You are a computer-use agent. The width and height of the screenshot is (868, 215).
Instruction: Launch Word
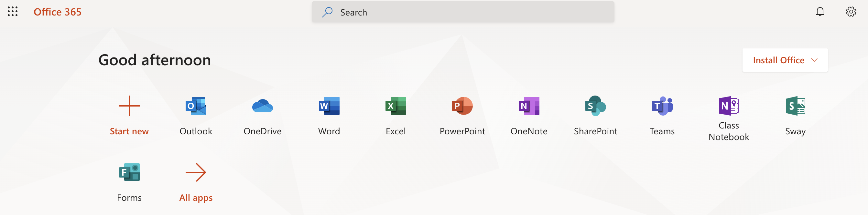329,117
